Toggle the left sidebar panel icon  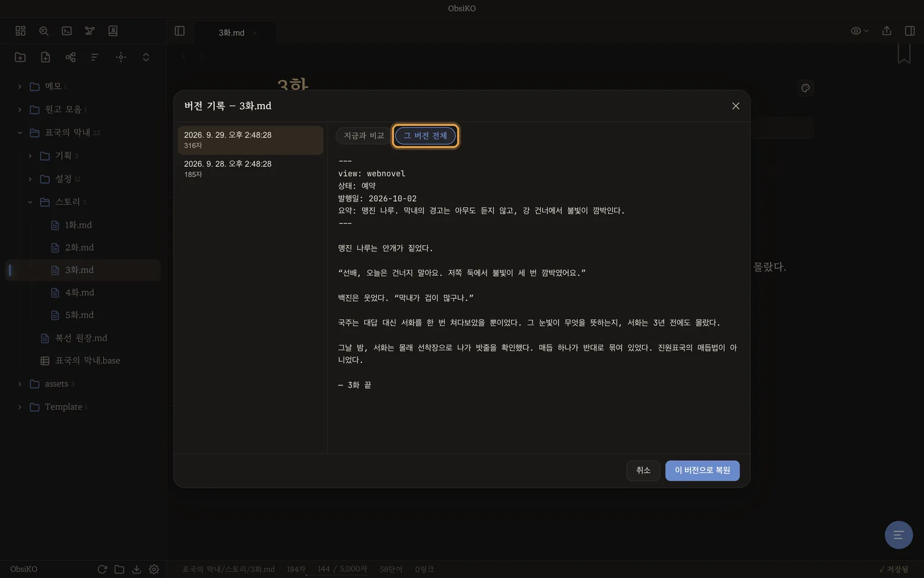point(180,31)
